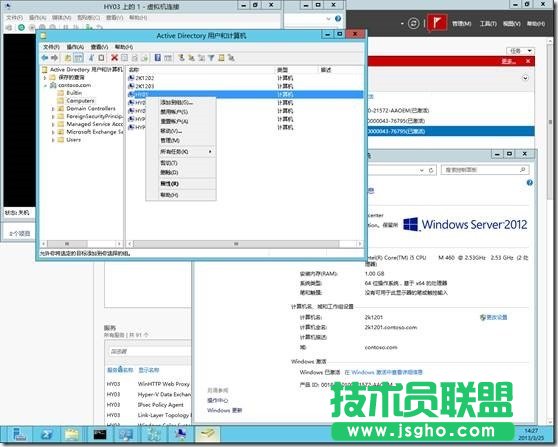Image resolution: width=558 pixels, height=447 pixels.
Task: Click the red X Delete toolbar icon
Action: coord(114,58)
